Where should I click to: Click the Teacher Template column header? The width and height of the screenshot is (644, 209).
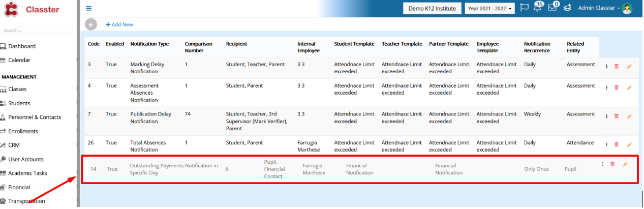click(402, 44)
